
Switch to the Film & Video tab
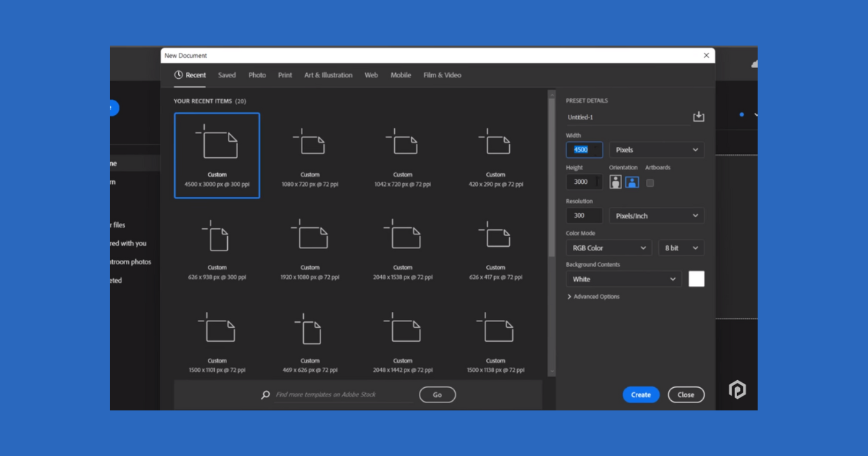tap(442, 75)
